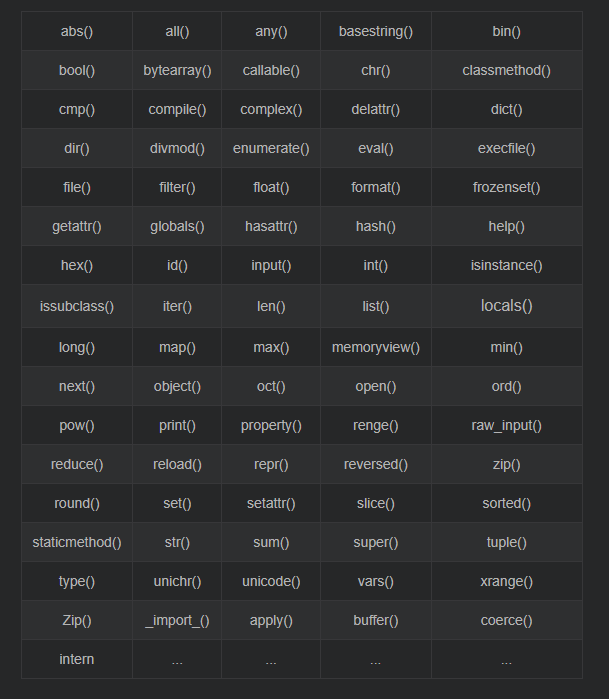Select the issubclass() cell
Viewport: 609px width, 699px height.
(x=77, y=306)
